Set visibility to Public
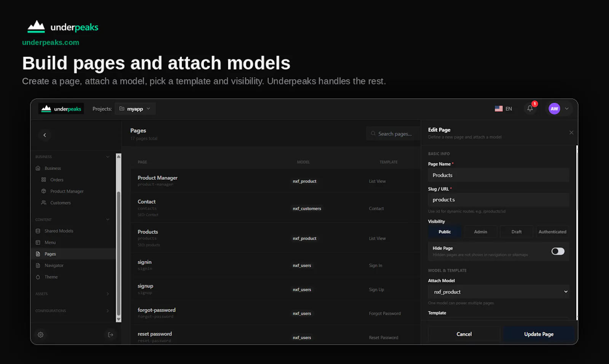Image resolution: width=609 pixels, height=364 pixels. (445, 232)
